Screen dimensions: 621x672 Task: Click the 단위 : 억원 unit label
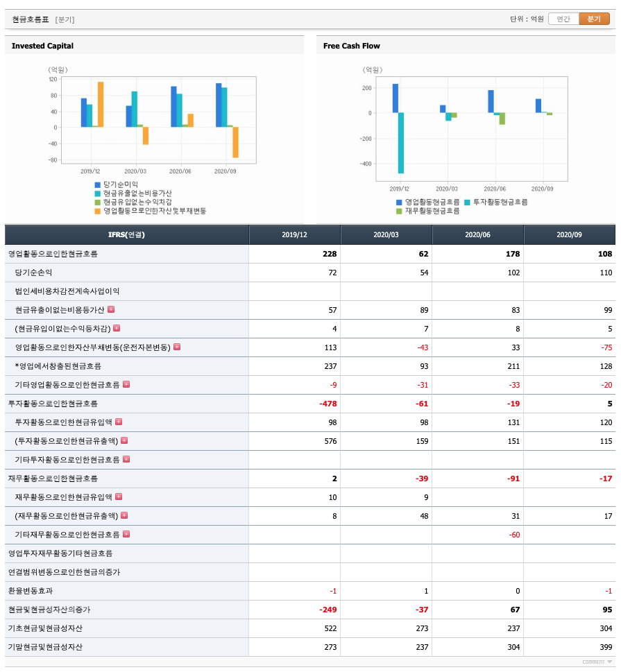coord(527,19)
